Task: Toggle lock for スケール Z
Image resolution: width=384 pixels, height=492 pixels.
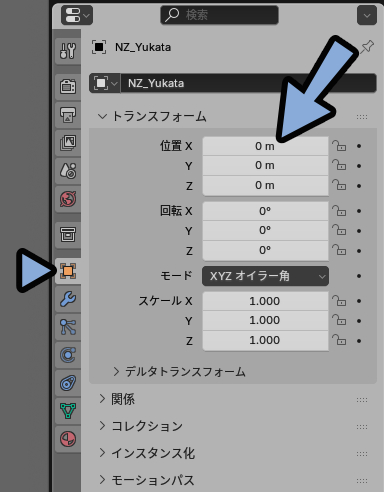Action: [x=339, y=340]
